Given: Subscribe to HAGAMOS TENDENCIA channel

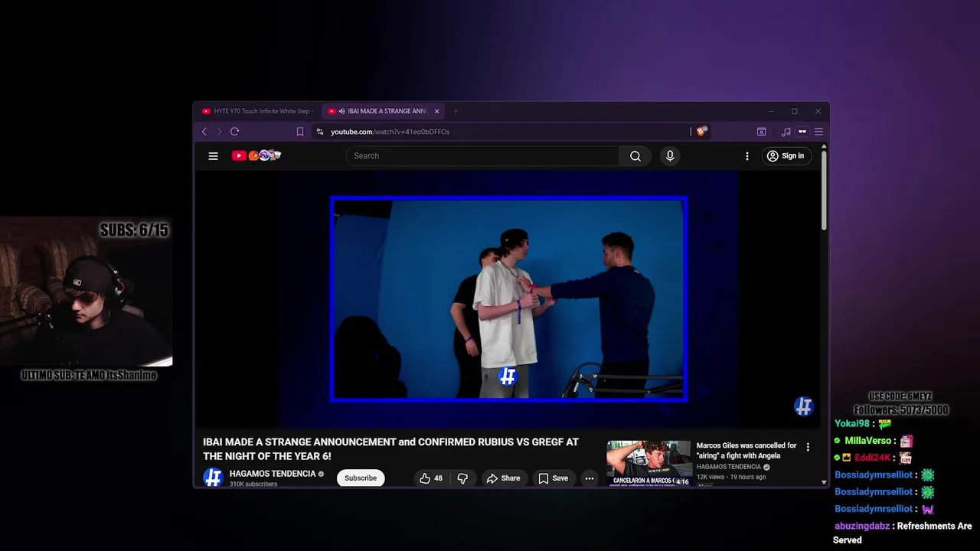Looking at the screenshot, I should [x=361, y=478].
